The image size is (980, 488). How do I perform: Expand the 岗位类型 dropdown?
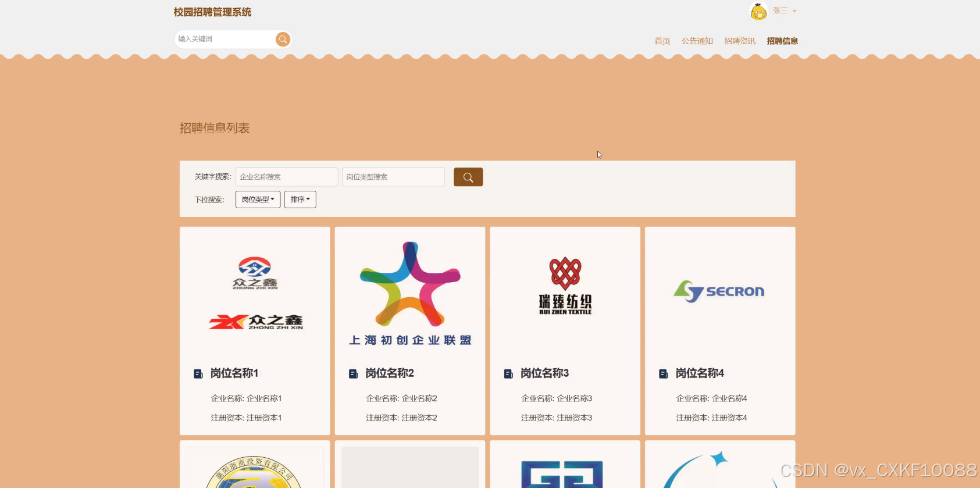[258, 200]
